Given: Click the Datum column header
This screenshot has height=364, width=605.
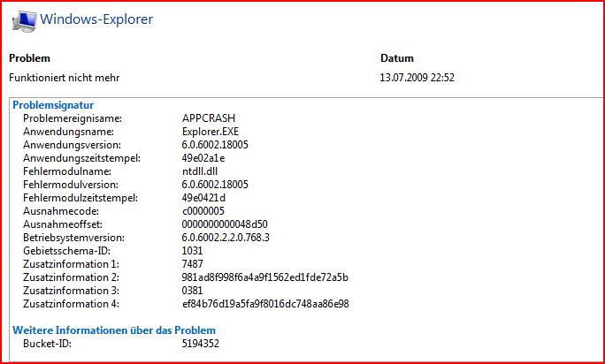Looking at the screenshot, I should (397, 58).
